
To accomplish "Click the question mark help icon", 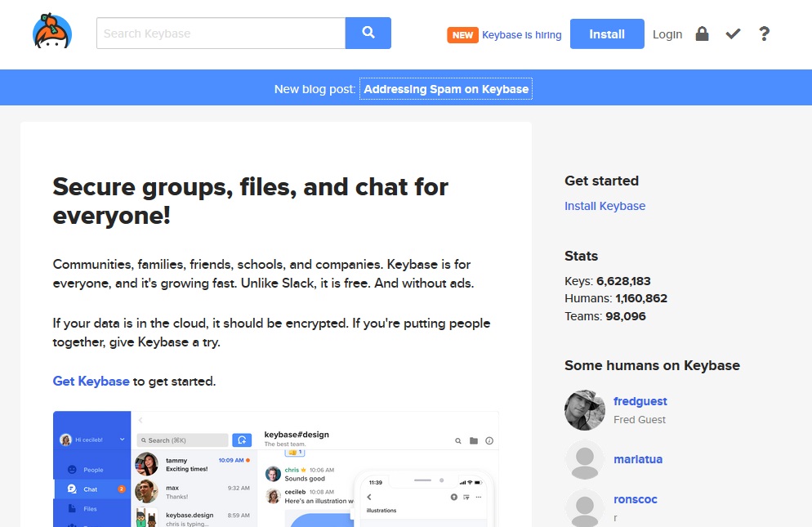I will click(764, 34).
